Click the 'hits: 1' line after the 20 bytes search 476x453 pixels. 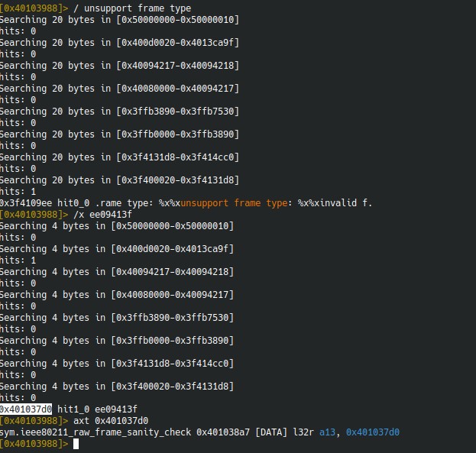tap(18, 192)
